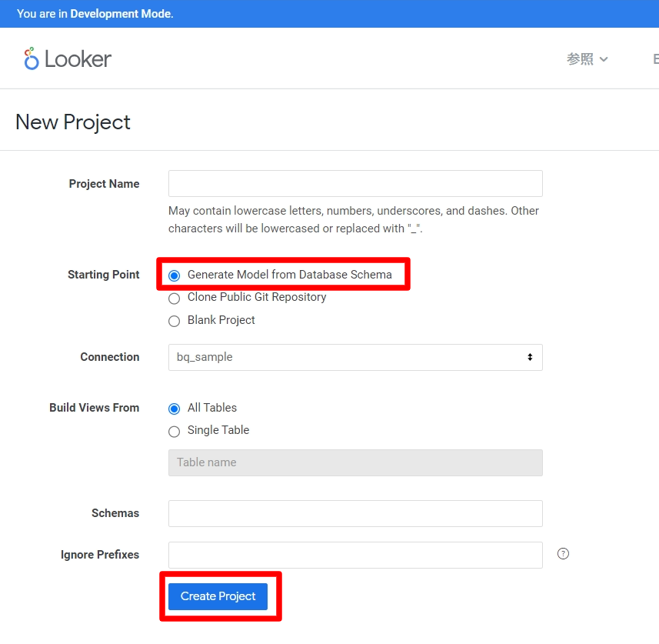
Task: Choose Single Table for building views
Action: [x=175, y=431]
